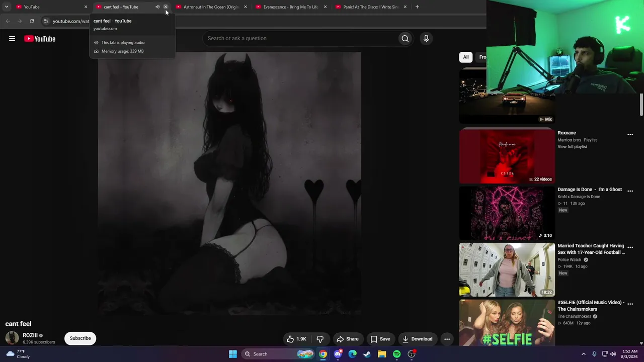The image size is (644, 362).
Task: Click the system tray microphone icon
Action: point(594,354)
